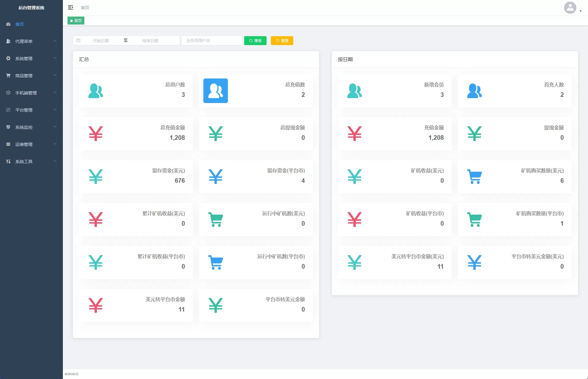Expand the 代理菜单 sidebar menu
Viewport: 588px width, 379px height.
31,41
